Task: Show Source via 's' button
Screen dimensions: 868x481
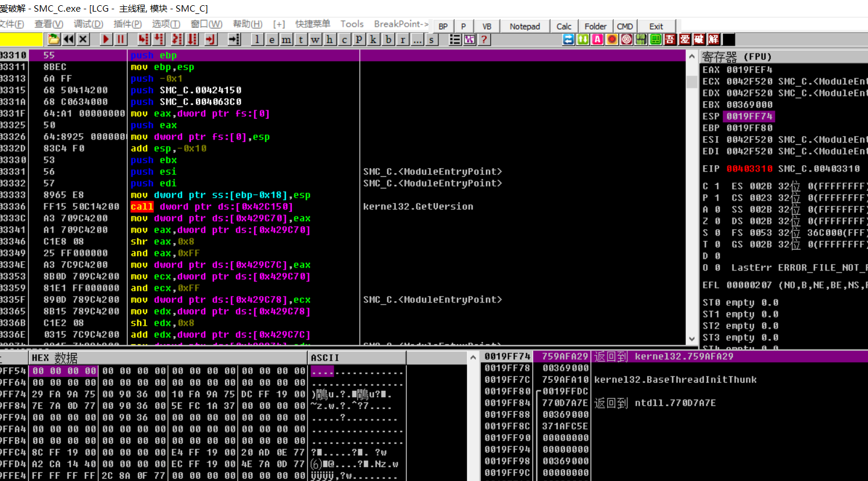Action: [431, 40]
